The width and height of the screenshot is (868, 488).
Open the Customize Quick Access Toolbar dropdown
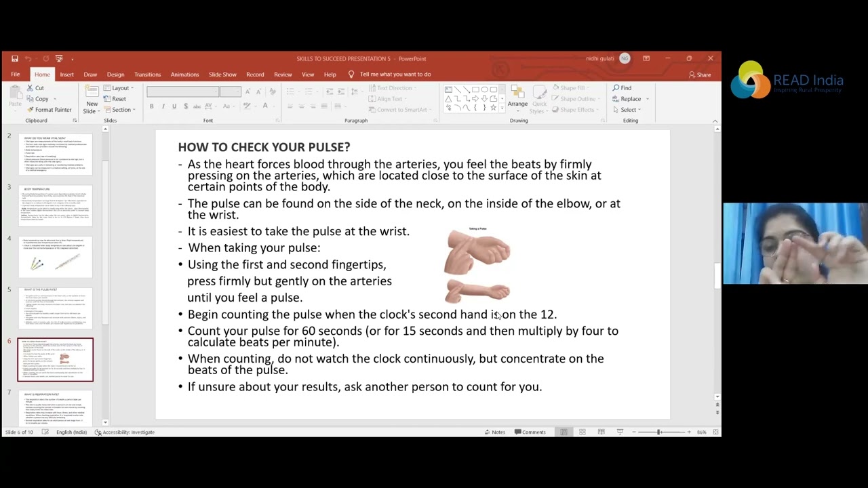[x=73, y=59]
